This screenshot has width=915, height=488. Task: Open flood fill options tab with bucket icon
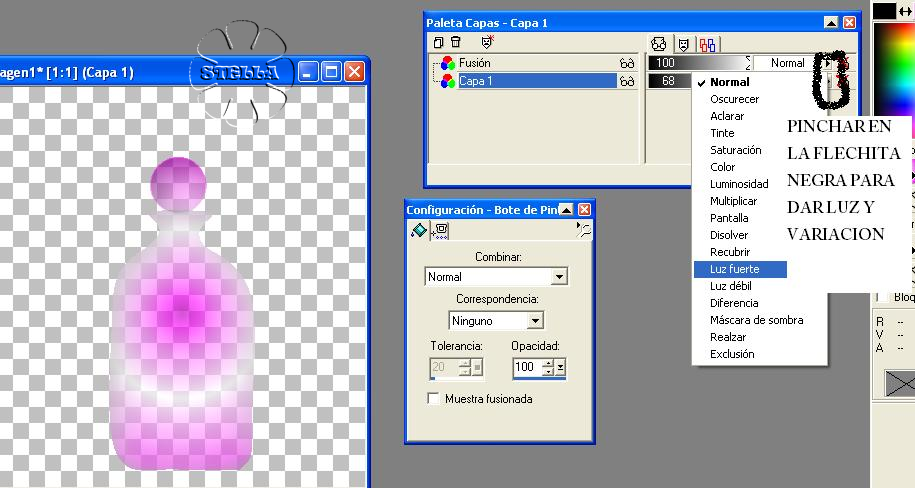point(419,231)
